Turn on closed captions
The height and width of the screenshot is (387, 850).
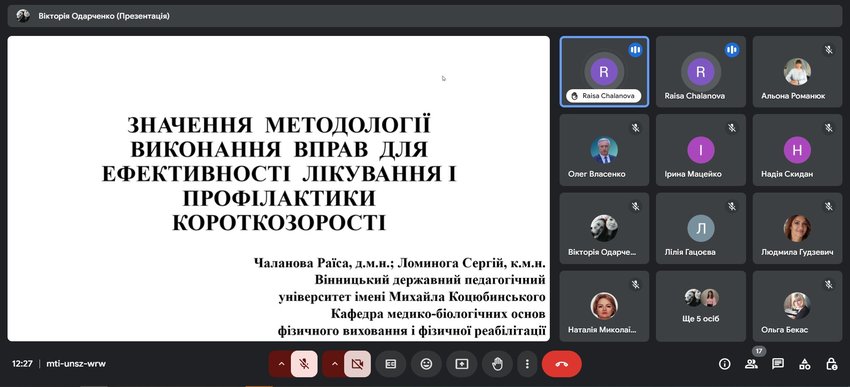[x=391, y=364]
